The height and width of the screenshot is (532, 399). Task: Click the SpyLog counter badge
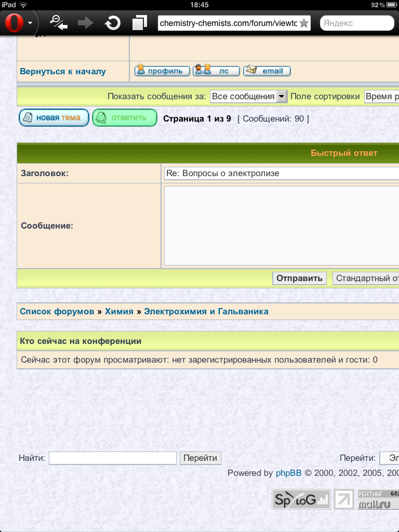[x=301, y=500]
